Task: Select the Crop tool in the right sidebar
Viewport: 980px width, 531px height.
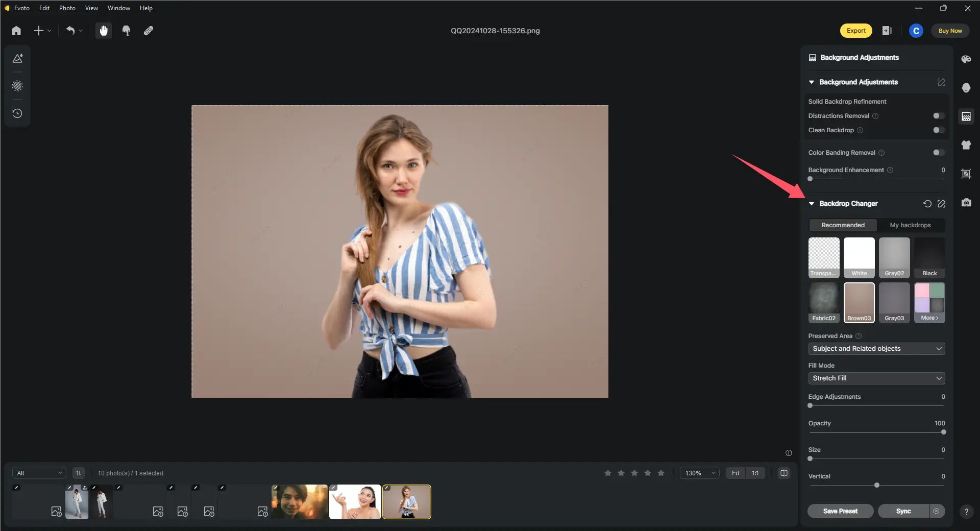Action: (966, 174)
